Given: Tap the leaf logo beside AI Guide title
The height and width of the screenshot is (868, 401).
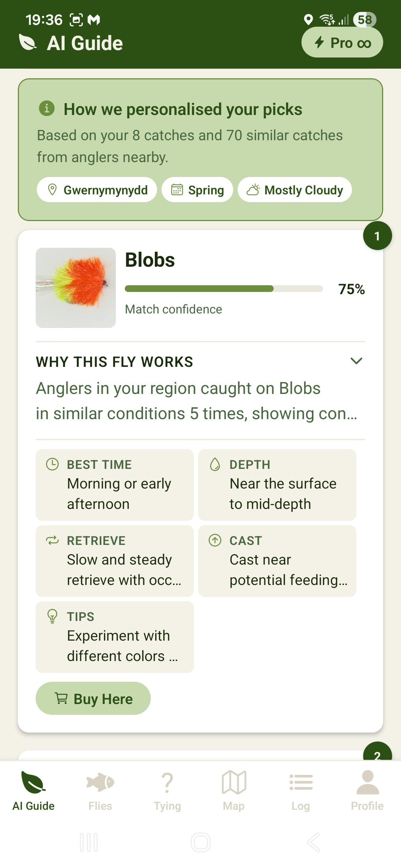Looking at the screenshot, I should tap(28, 43).
